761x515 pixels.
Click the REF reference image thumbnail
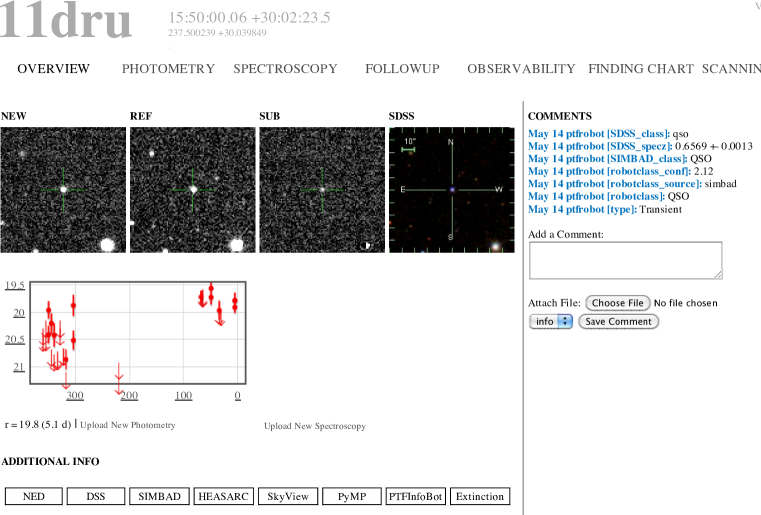coord(193,189)
